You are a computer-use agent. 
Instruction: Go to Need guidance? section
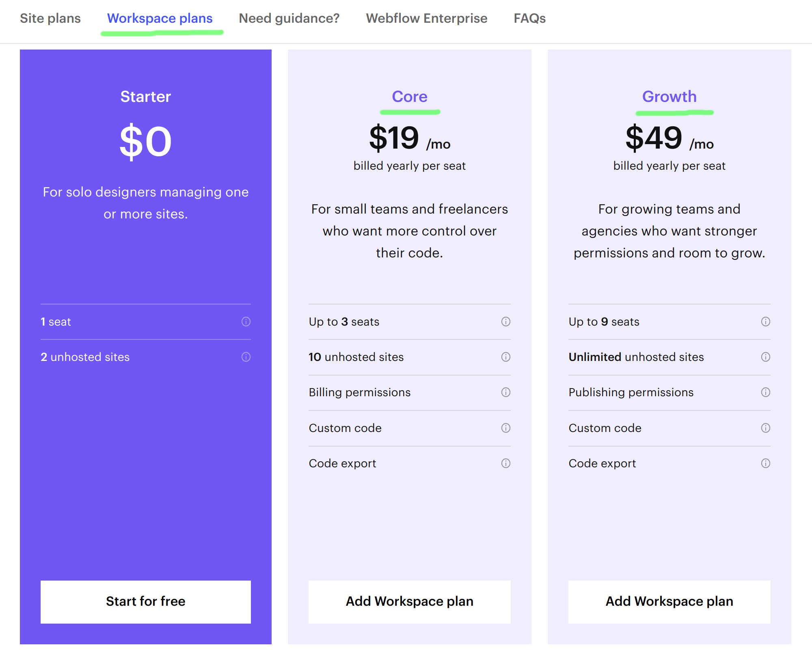pyautogui.click(x=289, y=18)
